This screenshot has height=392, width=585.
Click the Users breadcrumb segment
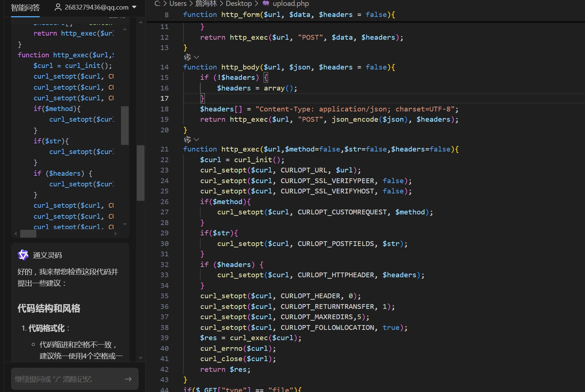tap(178, 4)
